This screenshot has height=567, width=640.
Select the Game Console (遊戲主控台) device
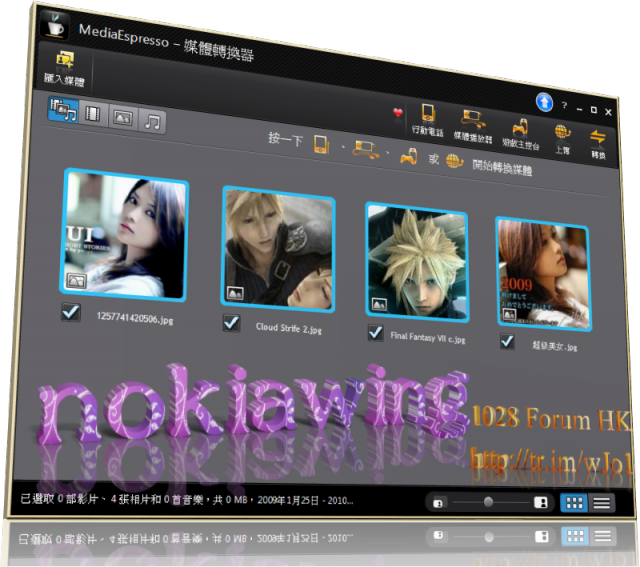pos(521,133)
